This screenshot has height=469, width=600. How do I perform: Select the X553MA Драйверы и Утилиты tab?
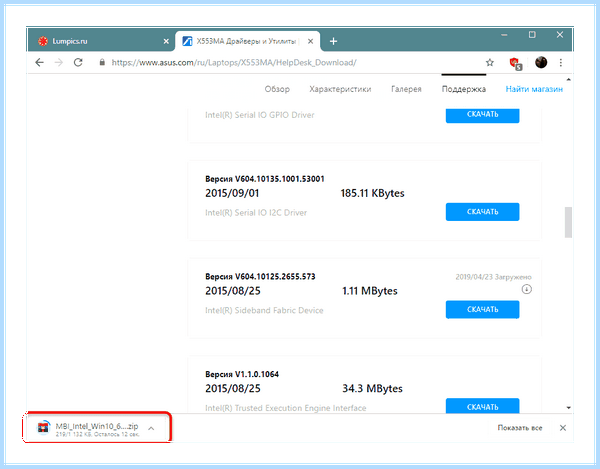tap(248, 41)
